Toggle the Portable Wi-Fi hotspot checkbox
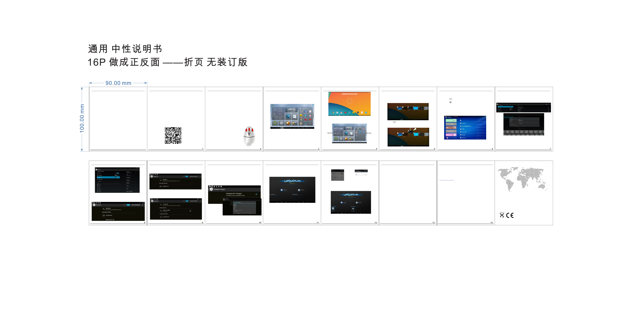Screen dimensions: 644x322 [x=256, y=194]
